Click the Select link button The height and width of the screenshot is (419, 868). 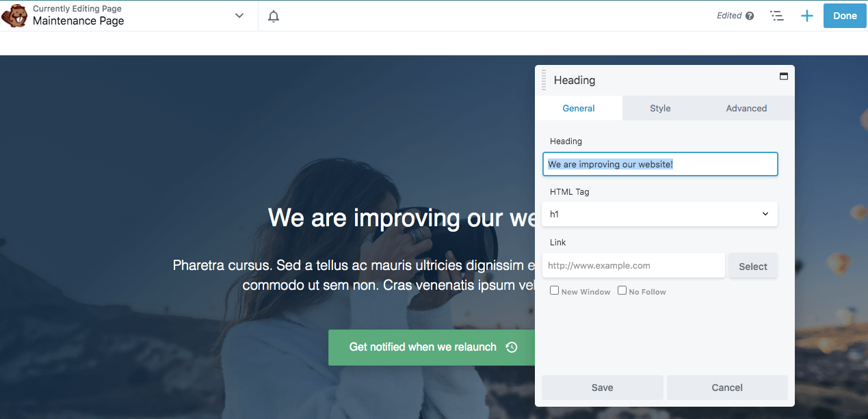(x=752, y=267)
